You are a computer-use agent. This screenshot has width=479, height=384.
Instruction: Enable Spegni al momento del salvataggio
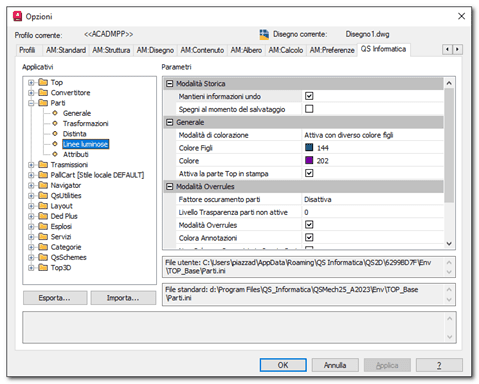click(309, 109)
